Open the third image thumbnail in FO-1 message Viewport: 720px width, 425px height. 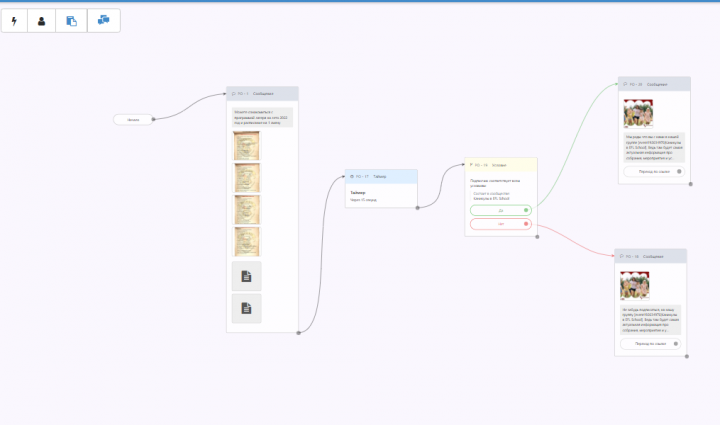pos(247,210)
